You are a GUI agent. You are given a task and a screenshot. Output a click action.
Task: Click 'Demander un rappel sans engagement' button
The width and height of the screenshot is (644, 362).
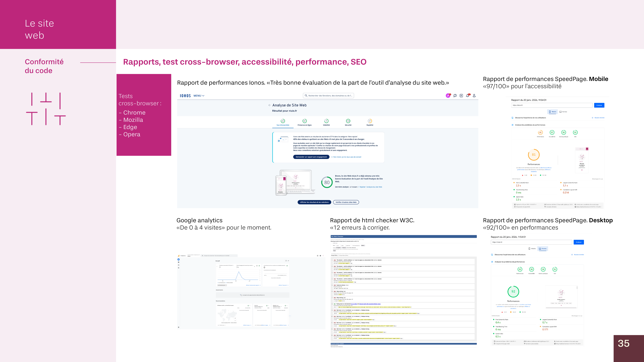pyautogui.click(x=311, y=157)
